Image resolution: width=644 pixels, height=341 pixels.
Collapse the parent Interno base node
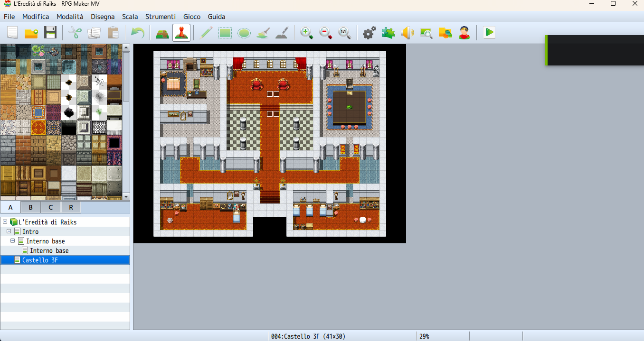12,241
